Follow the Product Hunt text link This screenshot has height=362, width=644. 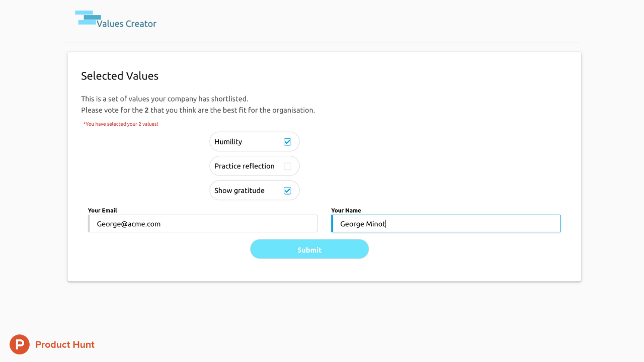[x=65, y=344]
